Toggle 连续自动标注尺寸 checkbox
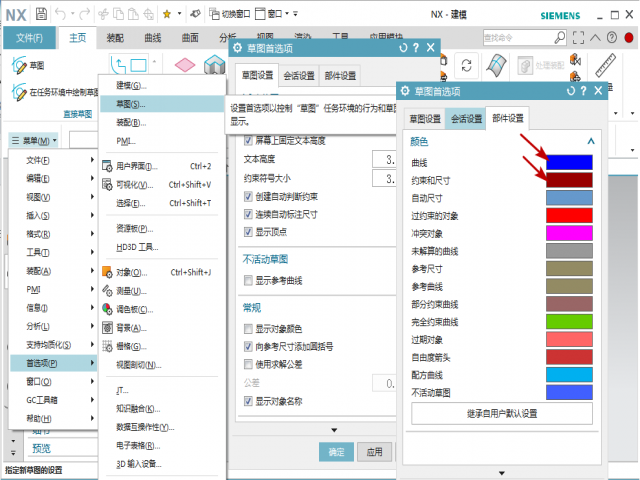This screenshot has width=640, height=480. 248,214
